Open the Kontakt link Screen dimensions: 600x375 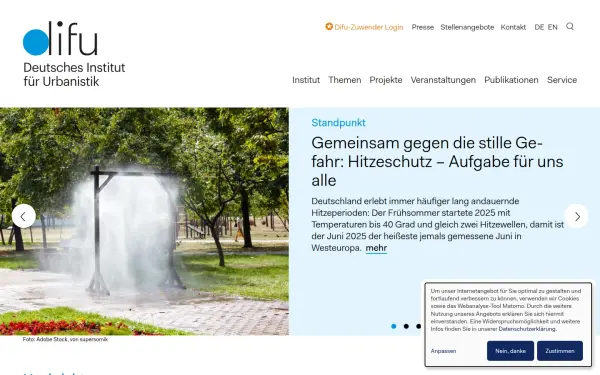pos(513,27)
